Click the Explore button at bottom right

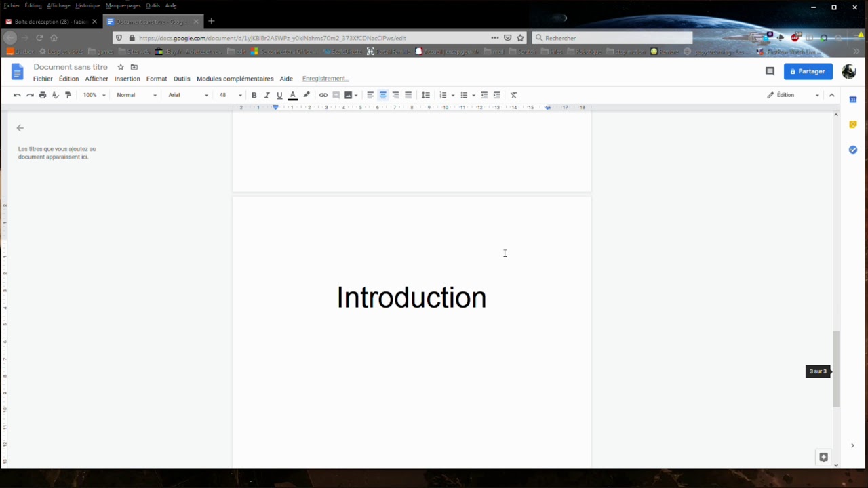click(x=823, y=457)
